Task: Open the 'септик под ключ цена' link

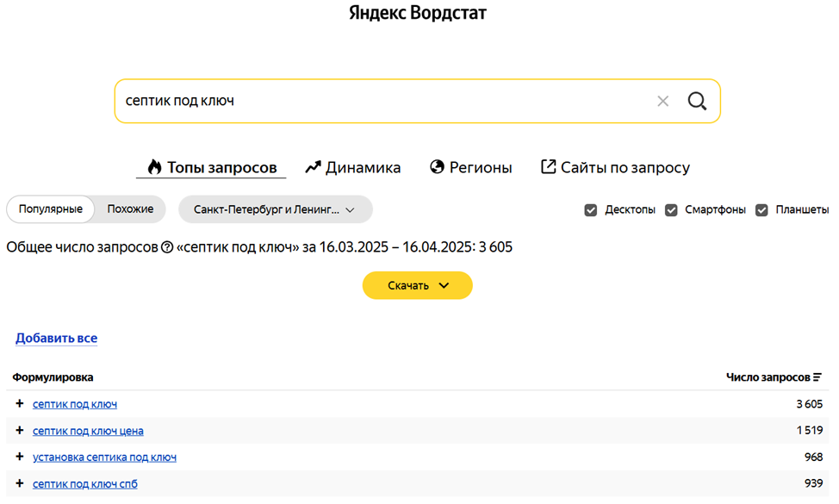Action: 88,431
